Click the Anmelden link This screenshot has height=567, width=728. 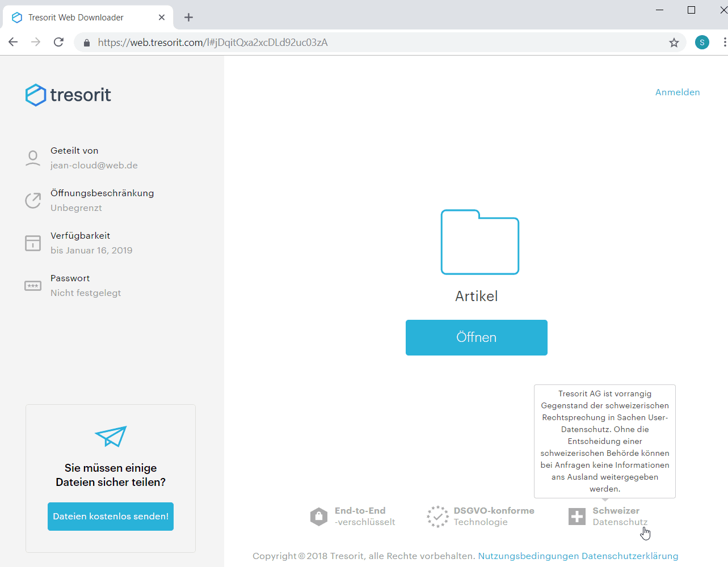pyautogui.click(x=677, y=92)
